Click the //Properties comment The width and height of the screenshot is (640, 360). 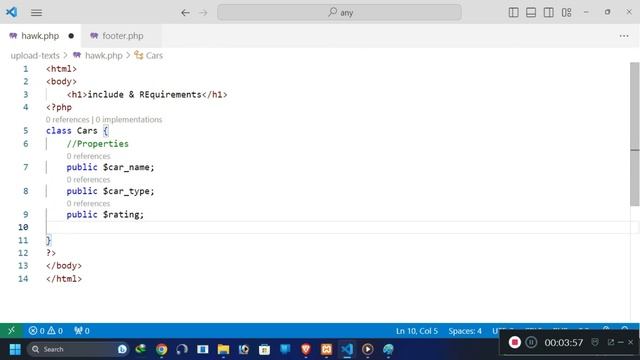pos(98,144)
